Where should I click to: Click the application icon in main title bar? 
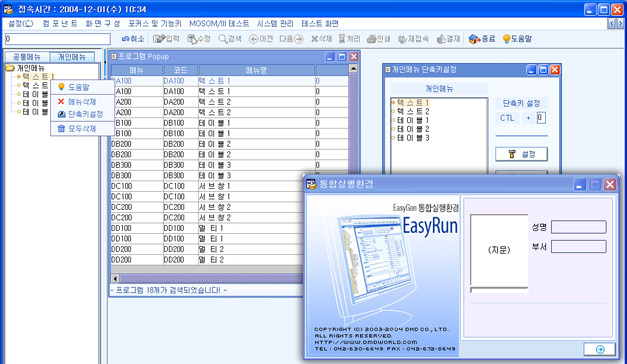[x=8, y=9]
